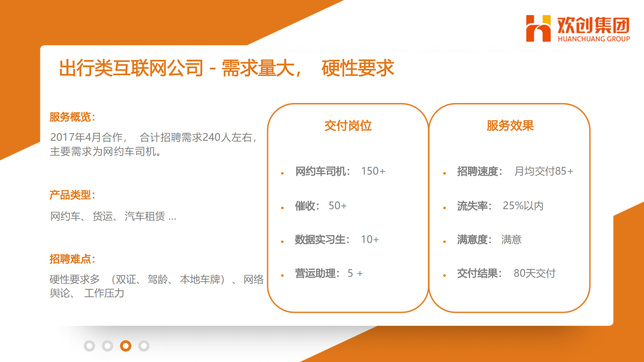Click the slide title 出行类互联网公司

tap(131, 68)
